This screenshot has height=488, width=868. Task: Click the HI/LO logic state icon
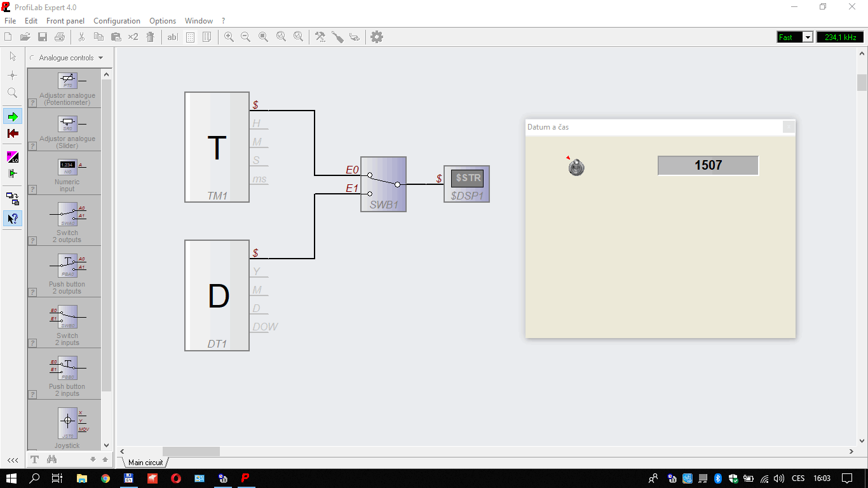coord(12,156)
